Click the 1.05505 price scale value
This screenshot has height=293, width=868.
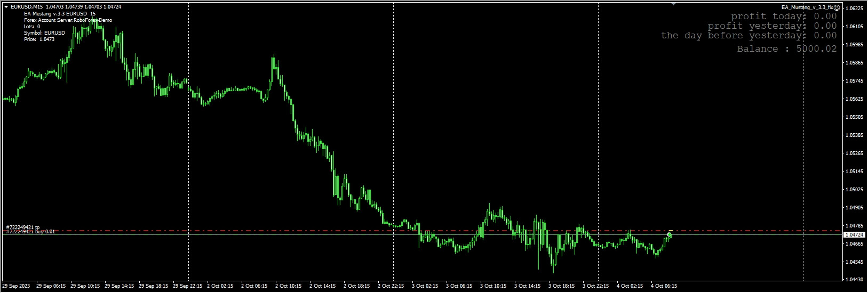click(855, 117)
